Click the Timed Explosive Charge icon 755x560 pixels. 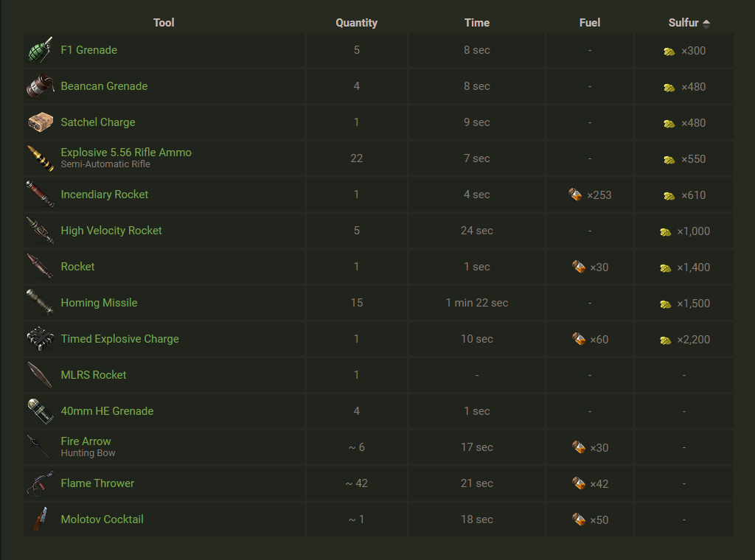coord(40,339)
